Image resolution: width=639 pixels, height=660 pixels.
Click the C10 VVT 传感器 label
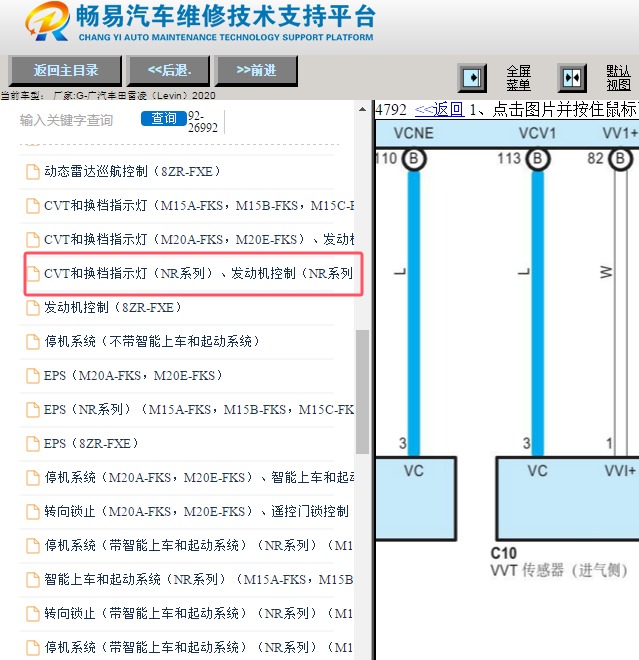559,562
